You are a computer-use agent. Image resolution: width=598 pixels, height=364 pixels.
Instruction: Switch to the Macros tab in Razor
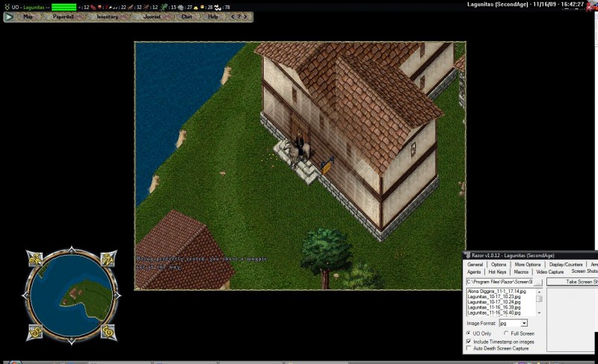tap(521, 272)
